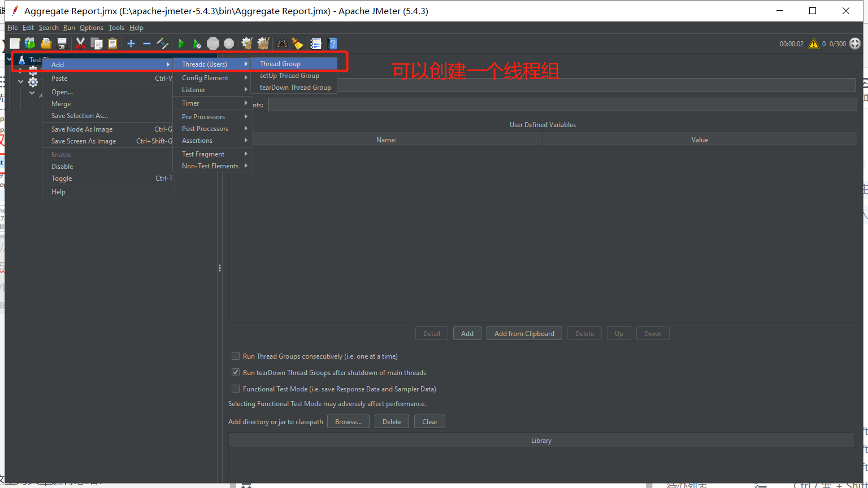Open the Test Fragment submenu

point(212,154)
